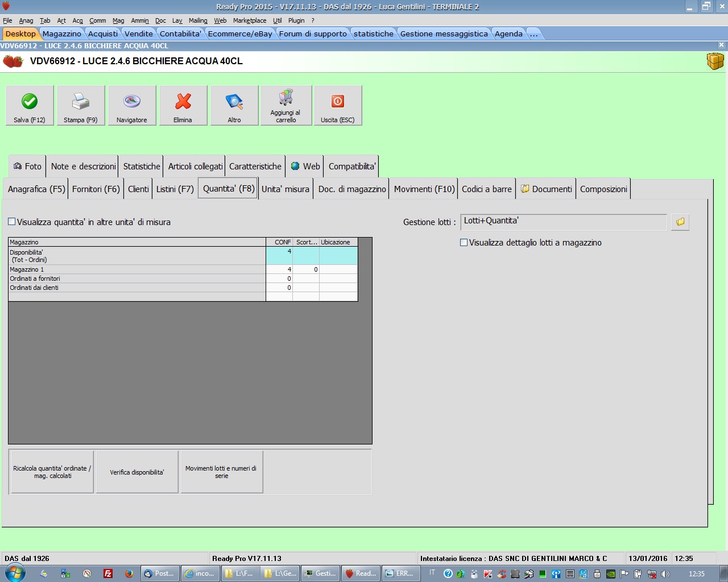Tick Visualizza dettaglio lotti a magazzino

tap(464, 242)
